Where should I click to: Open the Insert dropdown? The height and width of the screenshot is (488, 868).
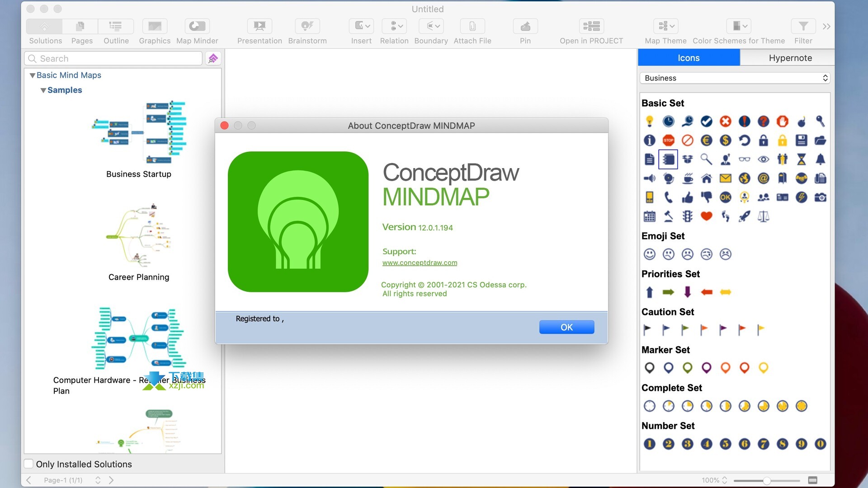[x=361, y=26]
